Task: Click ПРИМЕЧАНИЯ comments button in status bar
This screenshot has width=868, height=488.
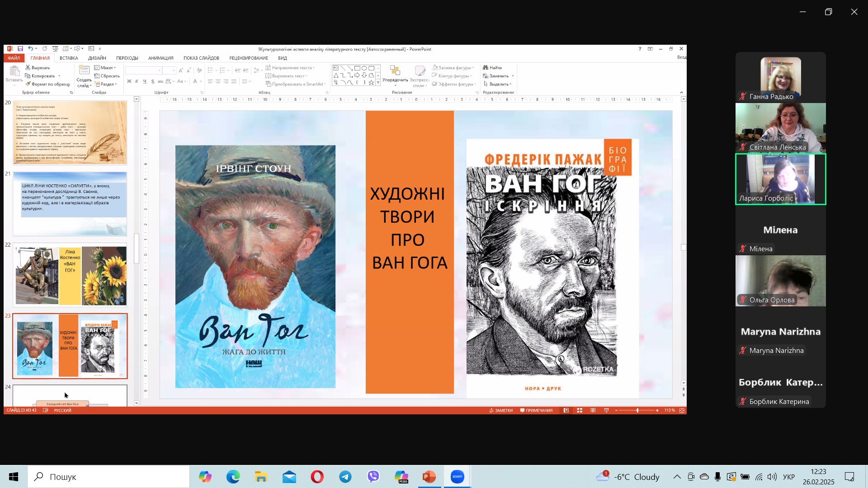Action: (536, 410)
